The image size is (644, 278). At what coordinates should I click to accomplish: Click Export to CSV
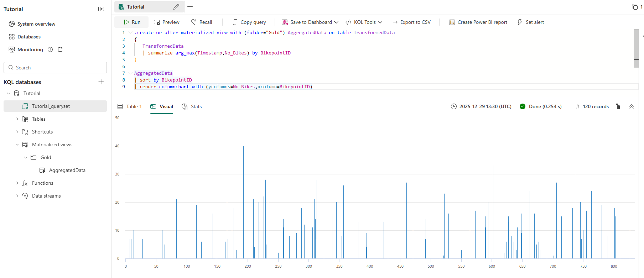[x=411, y=22]
